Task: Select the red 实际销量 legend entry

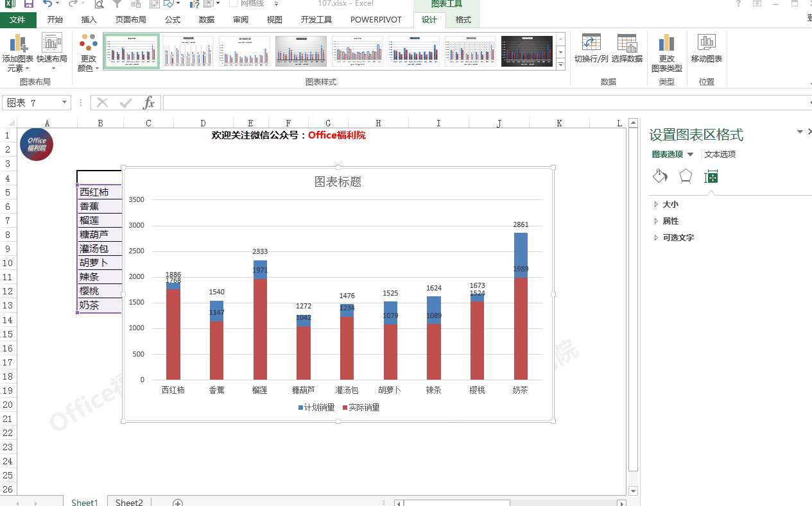Action: click(x=361, y=407)
